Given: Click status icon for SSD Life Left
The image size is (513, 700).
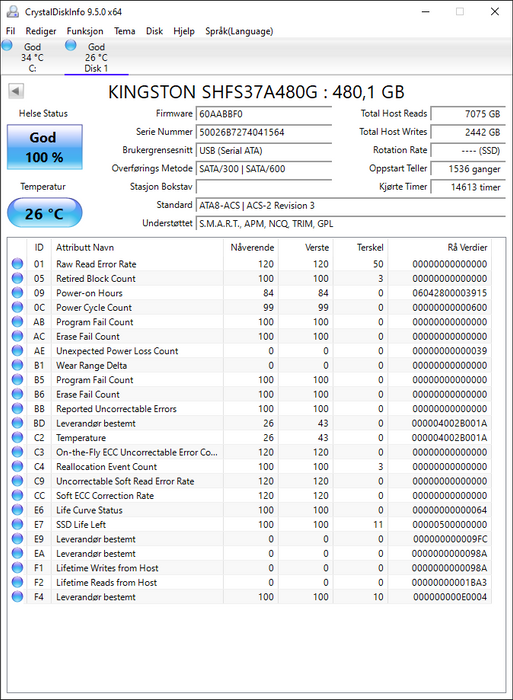Looking at the screenshot, I should 17,525.
